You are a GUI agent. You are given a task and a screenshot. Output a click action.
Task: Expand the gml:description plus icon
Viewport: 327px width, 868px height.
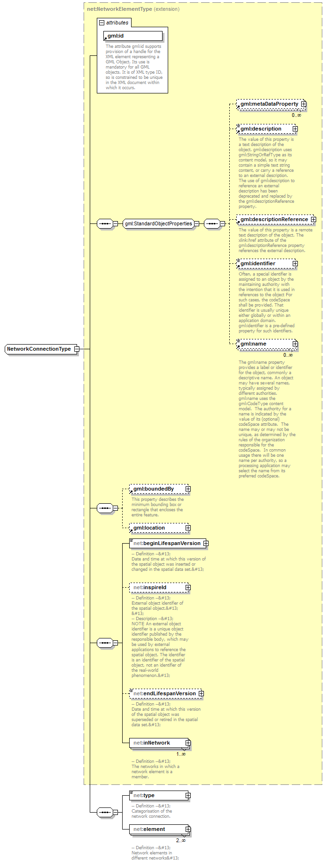click(x=295, y=129)
